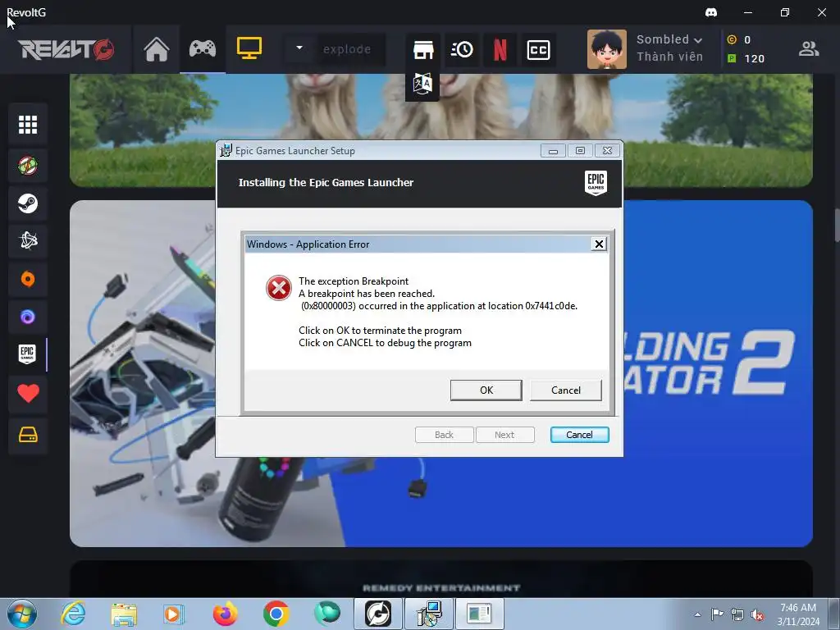
Task: Expand the Sombled account dropdown
Action: point(669,39)
